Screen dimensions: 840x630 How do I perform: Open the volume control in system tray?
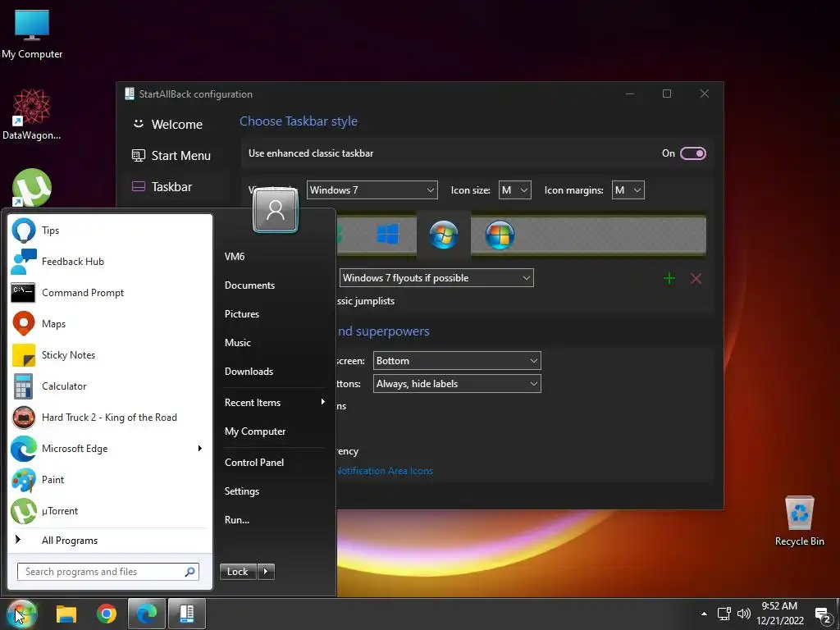743,614
